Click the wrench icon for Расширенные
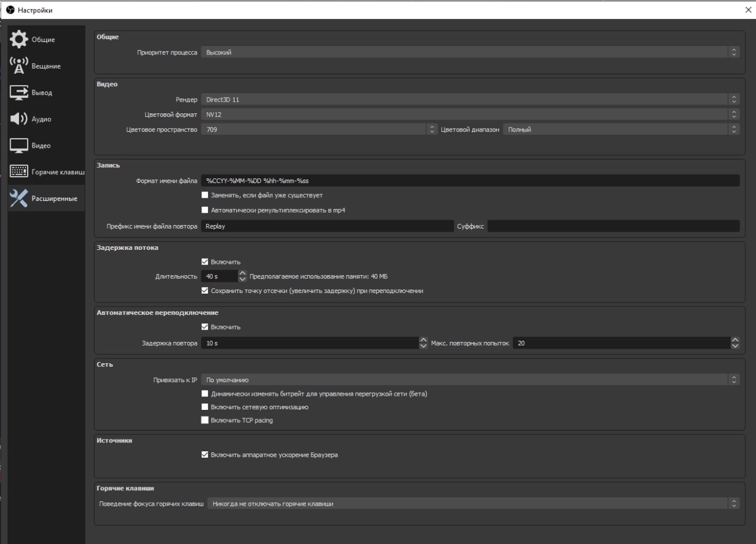 click(18, 198)
